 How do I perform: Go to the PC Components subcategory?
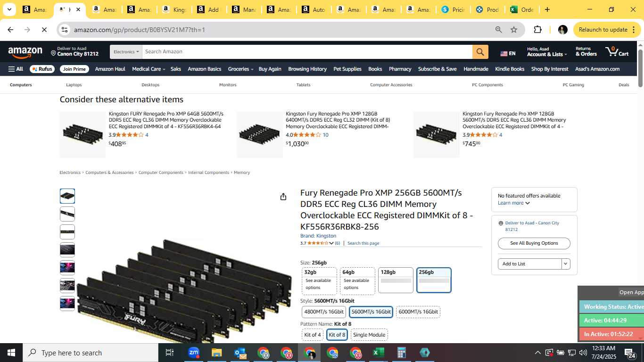coord(487,85)
